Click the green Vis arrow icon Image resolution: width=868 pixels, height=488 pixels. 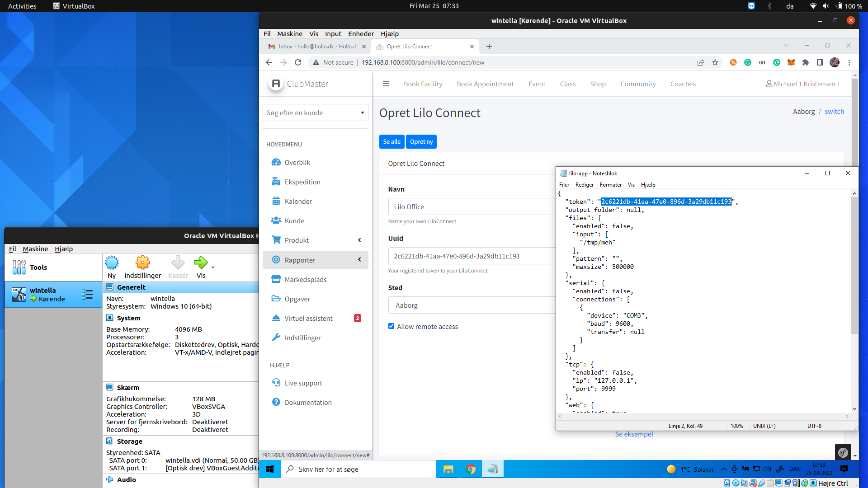[200, 263]
